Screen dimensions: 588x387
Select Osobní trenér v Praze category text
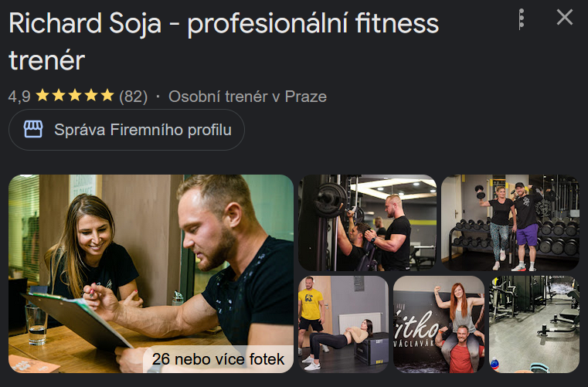[247, 97]
